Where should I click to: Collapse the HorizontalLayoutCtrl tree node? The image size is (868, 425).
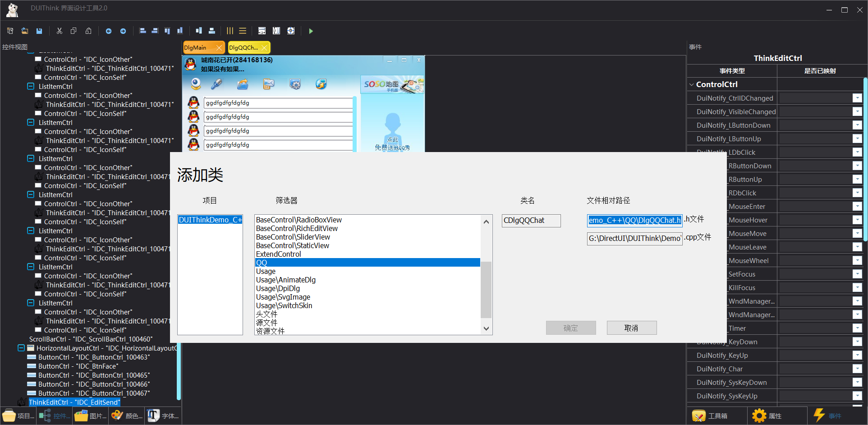21,348
